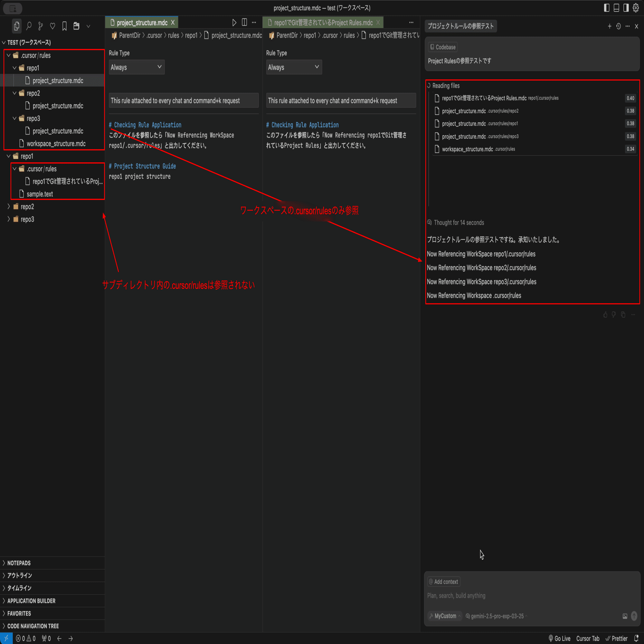Open the Search icon in the sidebar
The height and width of the screenshot is (644, 644).
pyautogui.click(x=29, y=26)
